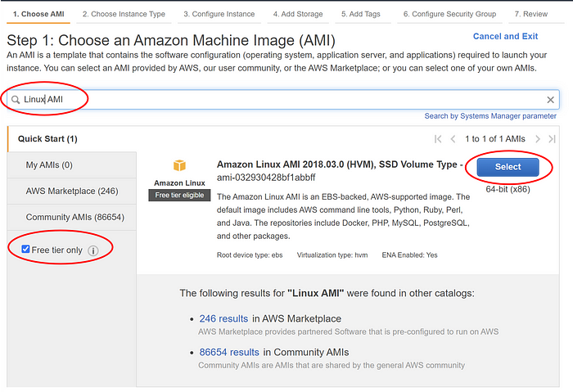Image resolution: width=573 pixels, height=392 pixels.
Task: Select the Quick Start (1) catalog
Action: pyautogui.click(x=47, y=139)
